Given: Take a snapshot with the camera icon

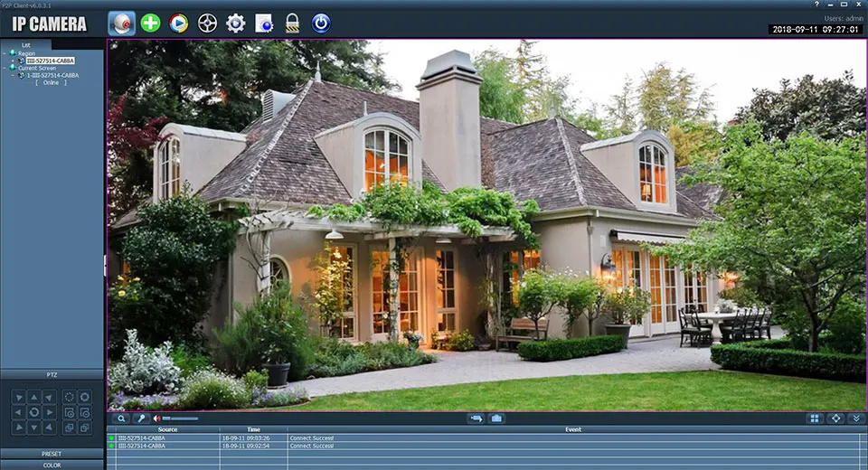Looking at the screenshot, I should coord(497,418).
